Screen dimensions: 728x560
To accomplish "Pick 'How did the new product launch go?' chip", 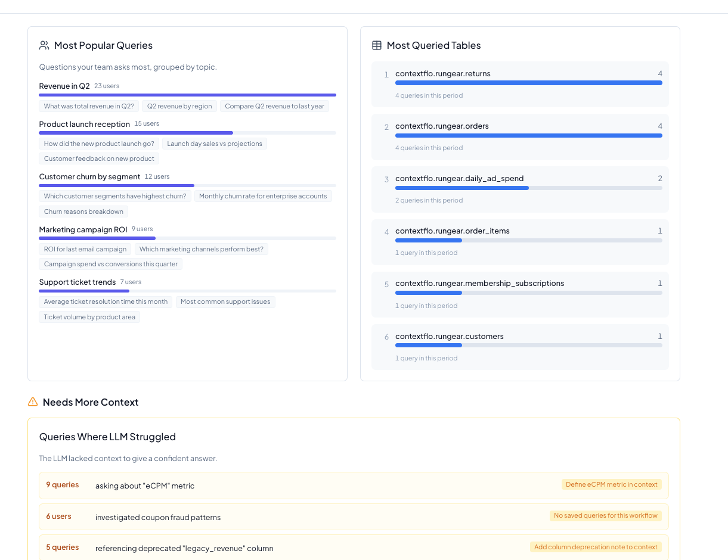I will point(99,144).
